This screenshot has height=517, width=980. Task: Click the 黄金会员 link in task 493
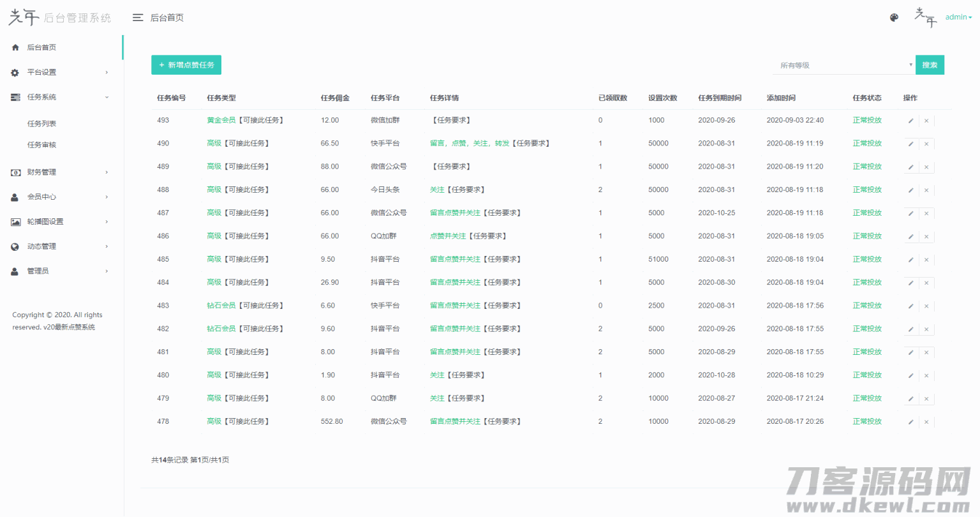[221, 120]
